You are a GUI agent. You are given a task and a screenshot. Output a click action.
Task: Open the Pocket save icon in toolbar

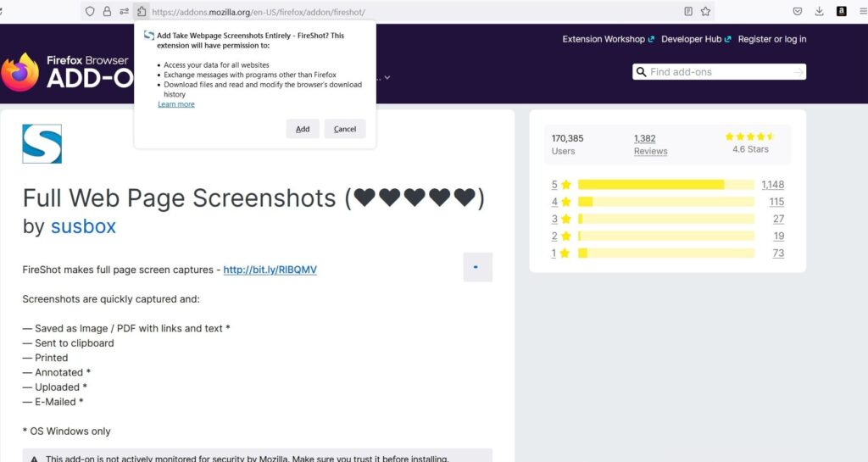tap(797, 11)
